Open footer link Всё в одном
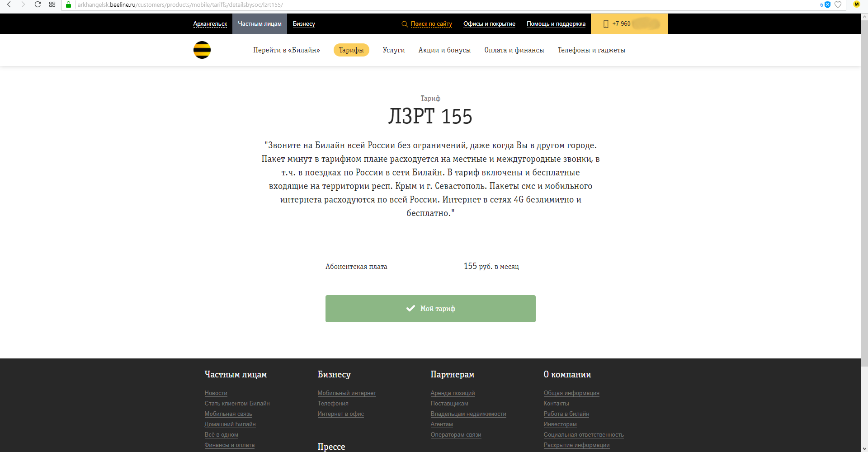 [221, 435]
